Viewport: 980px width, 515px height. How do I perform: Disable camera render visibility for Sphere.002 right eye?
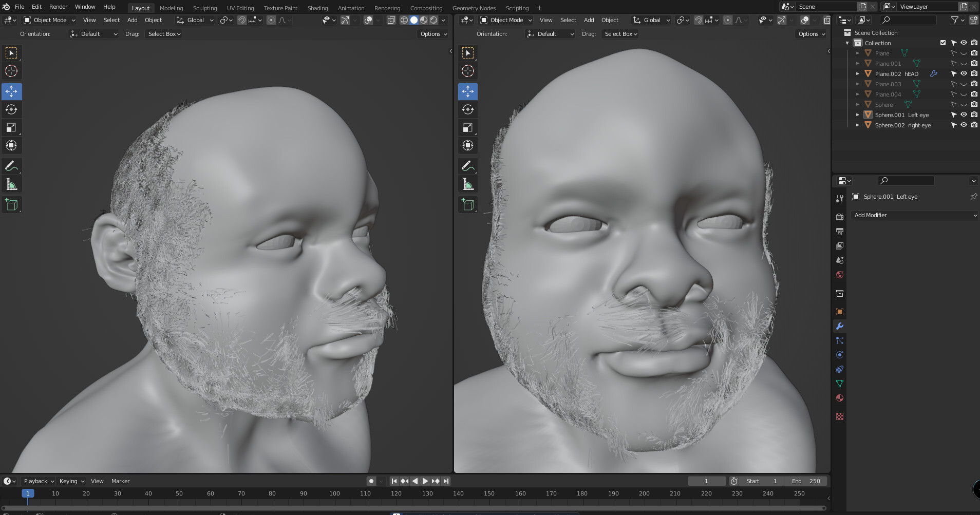pyautogui.click(x=974, y=125)
